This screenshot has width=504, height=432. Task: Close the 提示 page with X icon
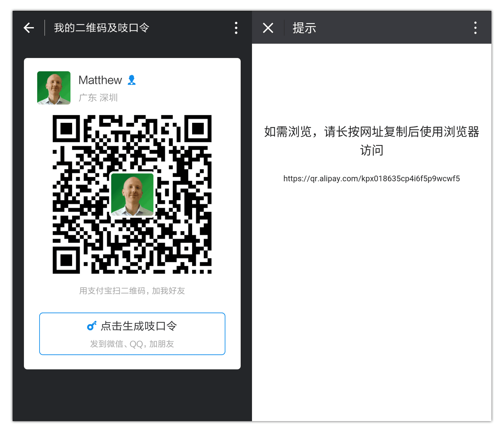point(268,28)
